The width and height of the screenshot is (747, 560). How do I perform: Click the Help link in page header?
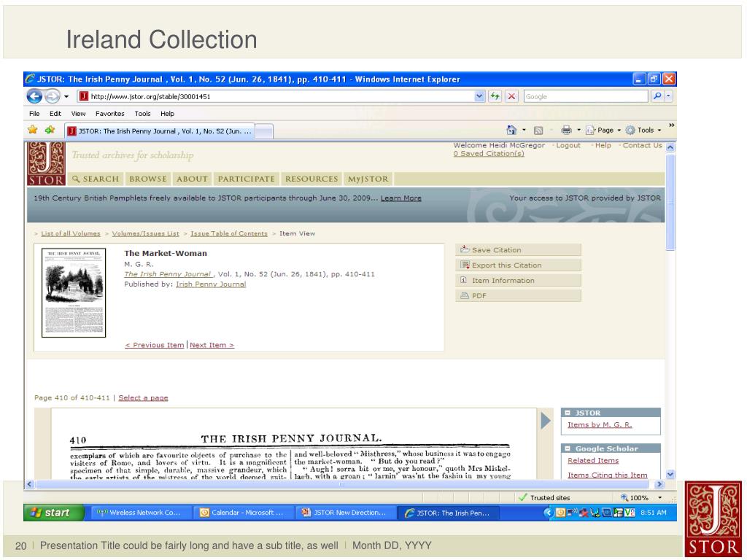603,146
